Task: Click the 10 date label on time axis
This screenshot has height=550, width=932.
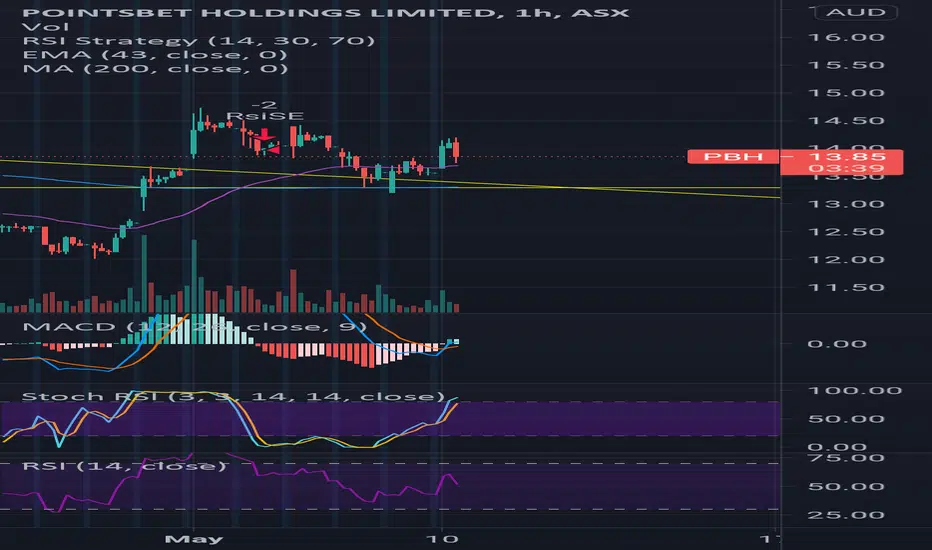Action: click(442, 539)
